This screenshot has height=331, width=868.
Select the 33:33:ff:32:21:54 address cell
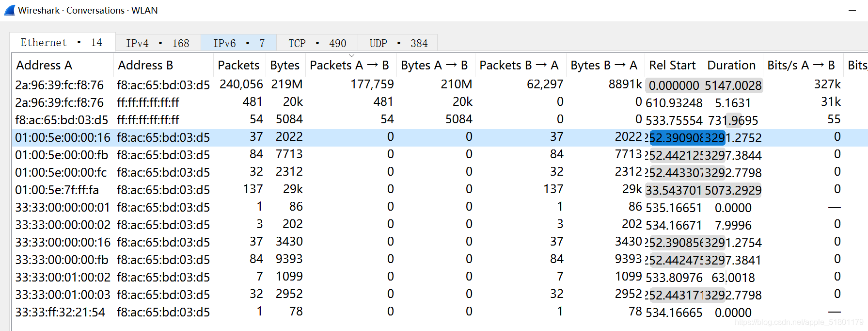coord(60,312)
